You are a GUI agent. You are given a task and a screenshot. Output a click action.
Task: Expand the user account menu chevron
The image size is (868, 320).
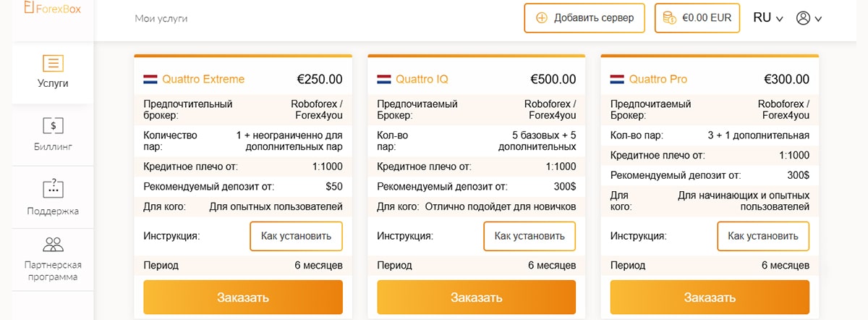[x=818, y=20]
